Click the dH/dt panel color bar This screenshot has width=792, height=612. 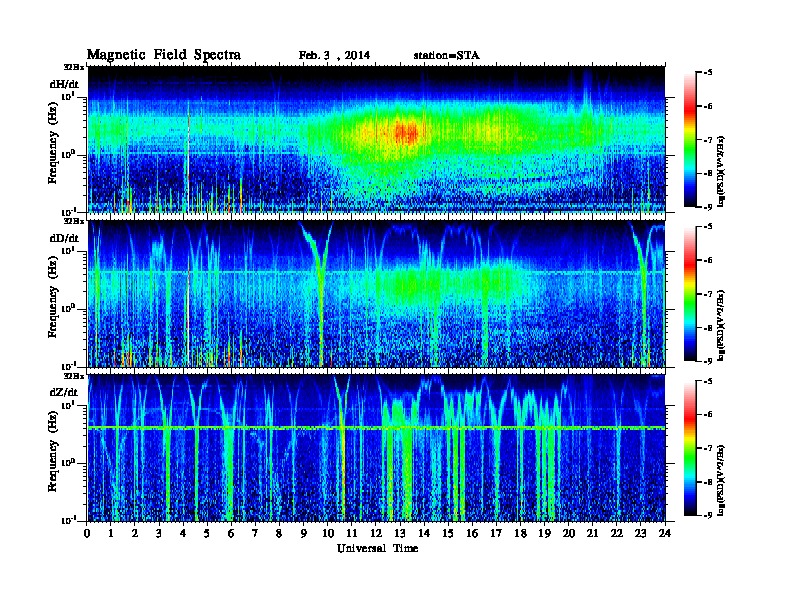pyautogui.click(x=690, y=139)
